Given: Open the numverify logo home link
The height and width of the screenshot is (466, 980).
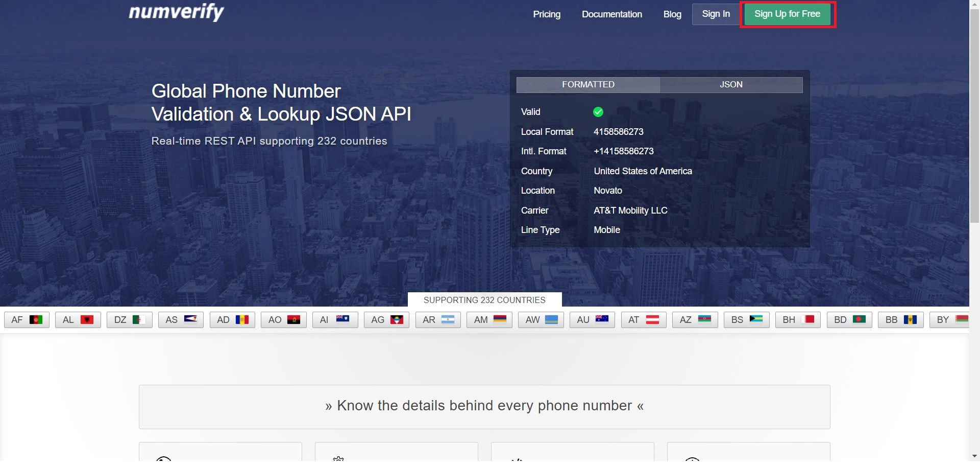Looking at the screenshot, I should 176,11.
